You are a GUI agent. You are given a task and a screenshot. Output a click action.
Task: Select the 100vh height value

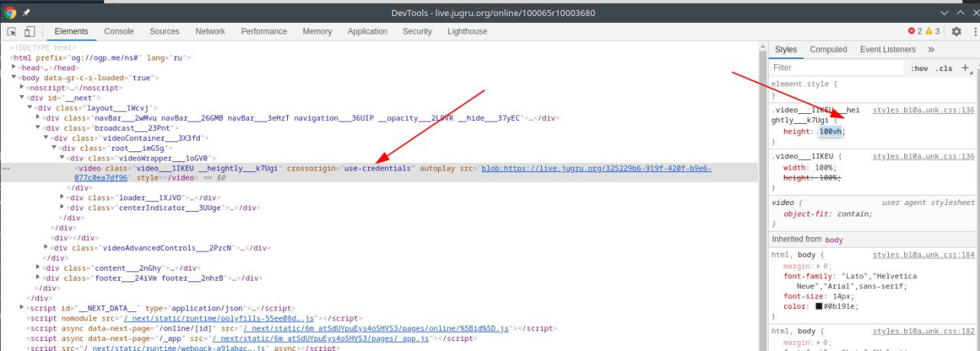point(831,132)
